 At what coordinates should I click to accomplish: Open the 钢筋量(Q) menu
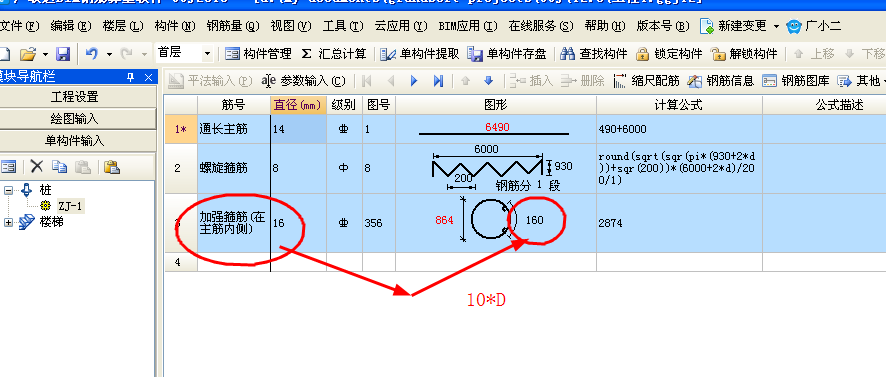coord(233,26)
